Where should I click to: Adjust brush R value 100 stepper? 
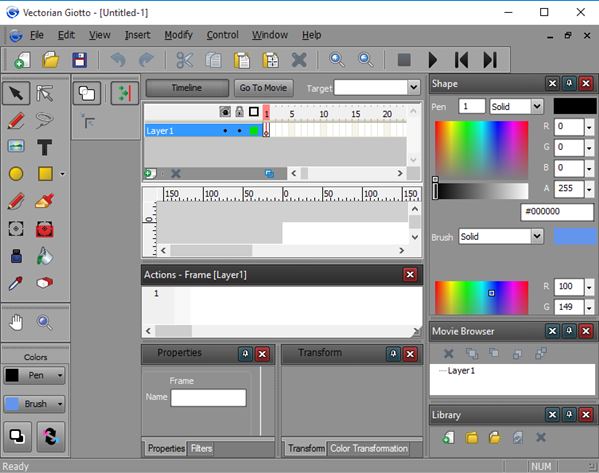[x=589, y=287]
